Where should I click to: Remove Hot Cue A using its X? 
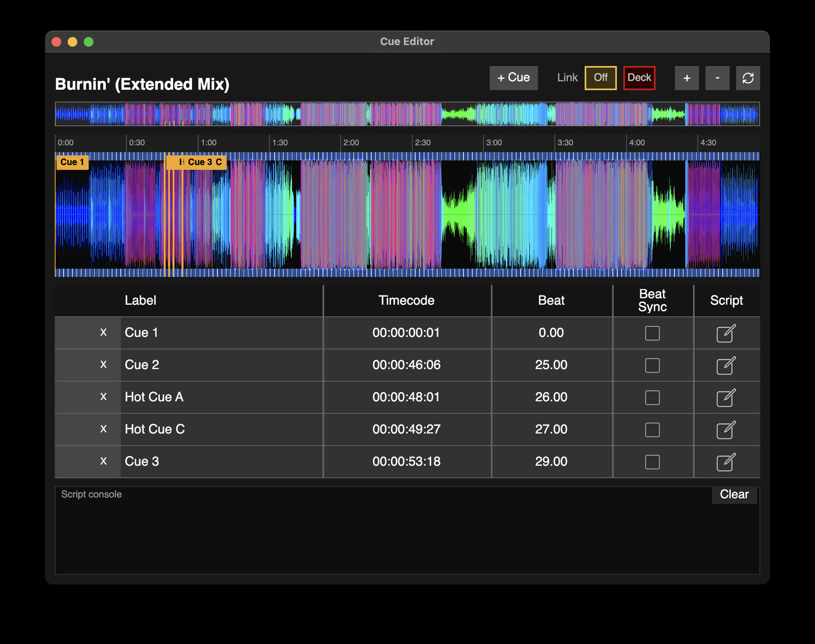(103, 397)
